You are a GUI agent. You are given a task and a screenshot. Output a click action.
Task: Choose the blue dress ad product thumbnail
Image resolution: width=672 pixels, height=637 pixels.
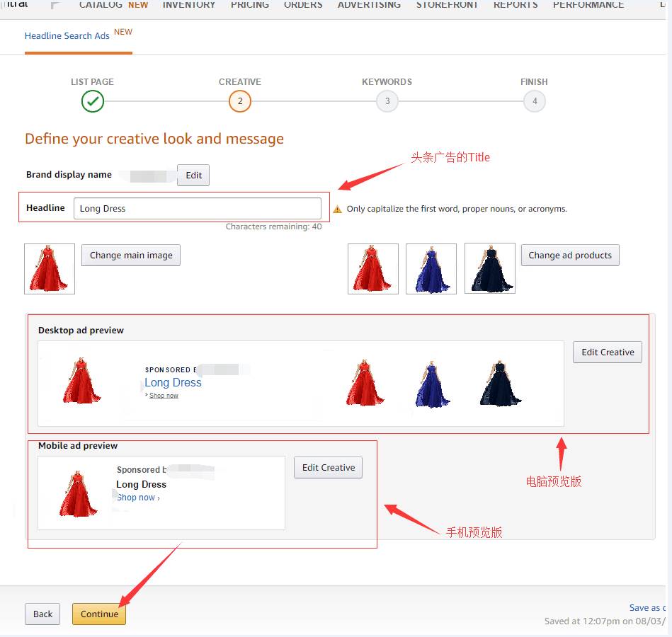(x=431, y=269)
